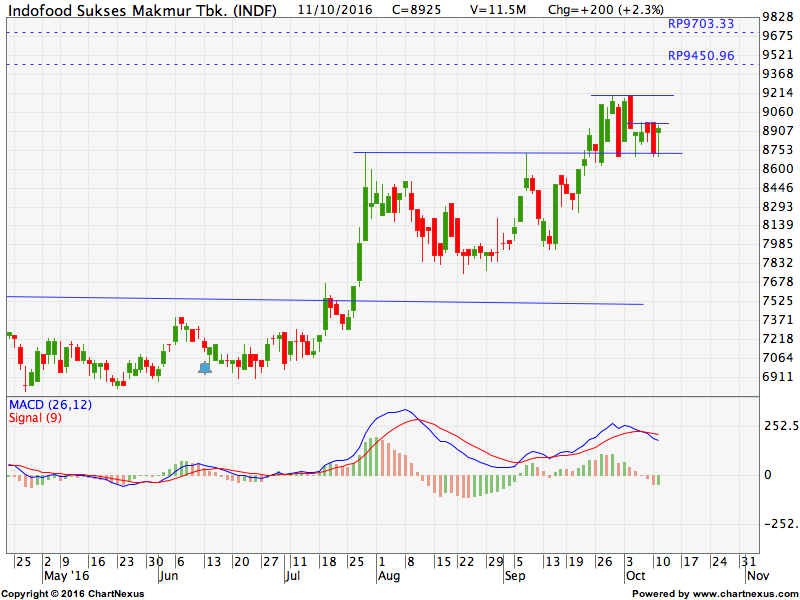
Task: Click the 9060 price axis label
Action: [x=778, y=112]
